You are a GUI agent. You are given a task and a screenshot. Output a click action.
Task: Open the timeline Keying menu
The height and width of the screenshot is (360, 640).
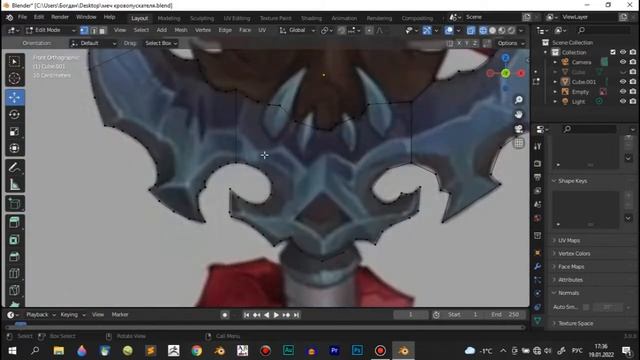tap(73, 315)
